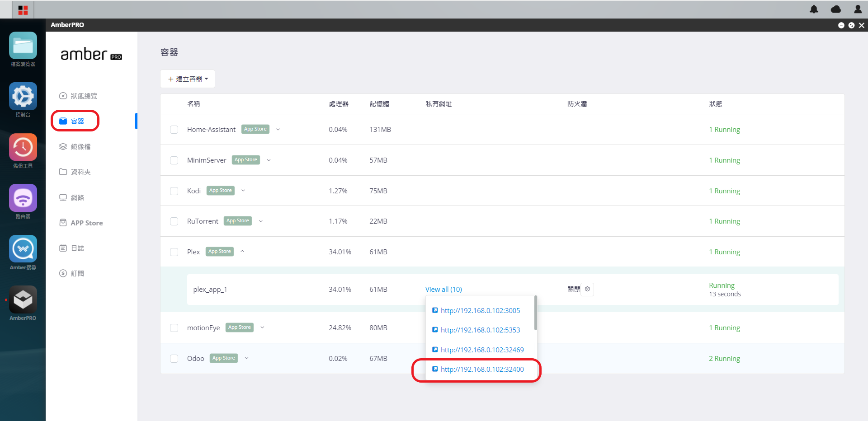Click the 名稱 column header
The height and width of the screenshot is (421, 868).
pyautogui.click(x=193, y=104)
